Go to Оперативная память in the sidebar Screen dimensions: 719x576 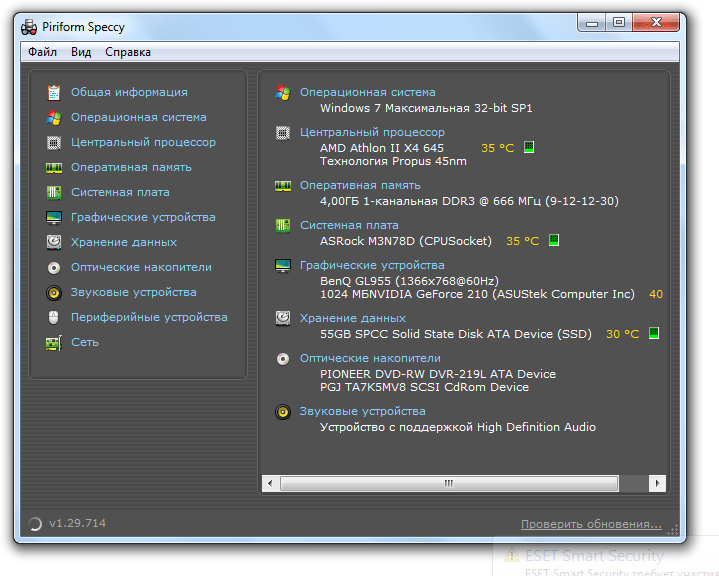131,167
